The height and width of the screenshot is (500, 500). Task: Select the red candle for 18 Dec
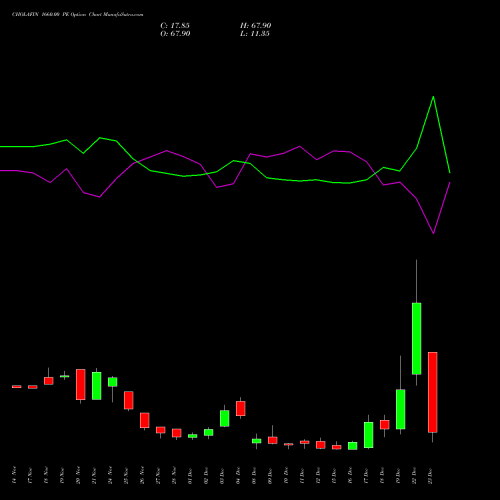coord(385,425)
